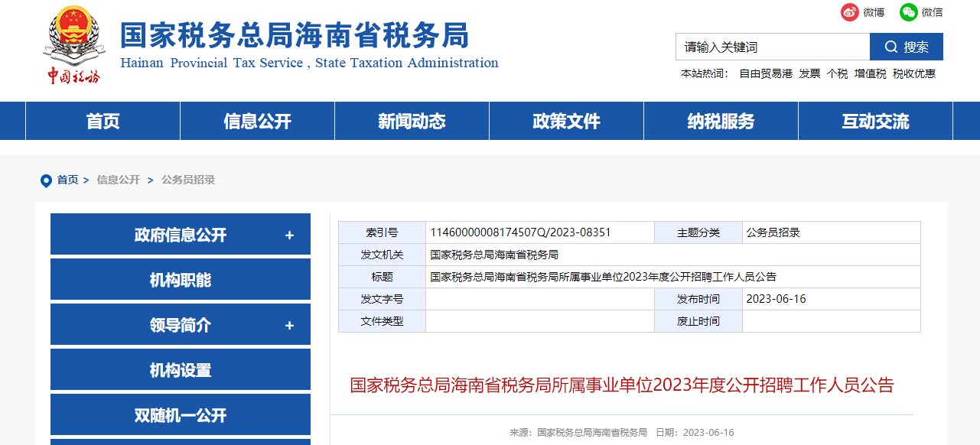Click the site title 国家税务总局海南省税务局
The height and width of the screenshot is (445, 980).
coord(295,35)
